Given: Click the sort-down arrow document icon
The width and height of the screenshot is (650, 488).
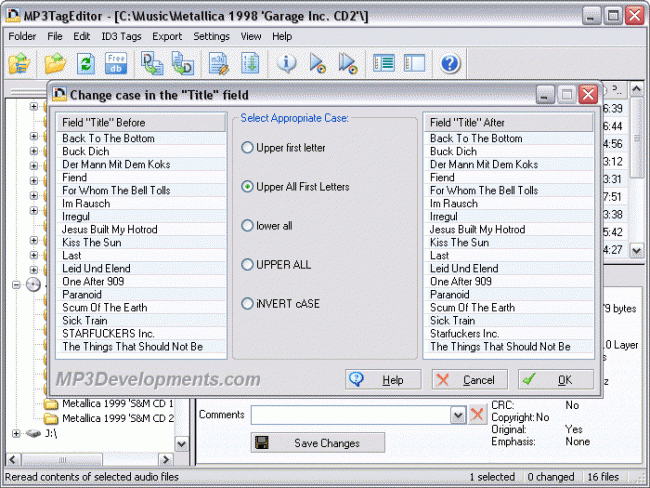Looking at the screenshot, I should pyautogui.click(x=250, y=63).
